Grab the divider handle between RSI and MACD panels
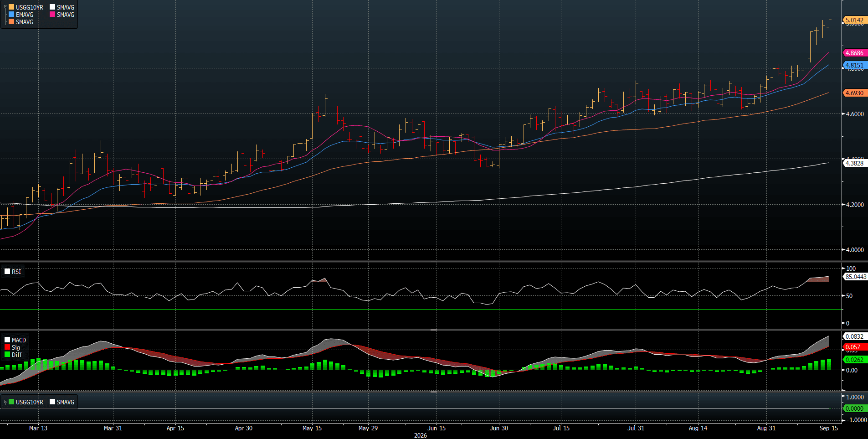Image resolution: width=868 pixels, height=439 pixels. [434, 330]
